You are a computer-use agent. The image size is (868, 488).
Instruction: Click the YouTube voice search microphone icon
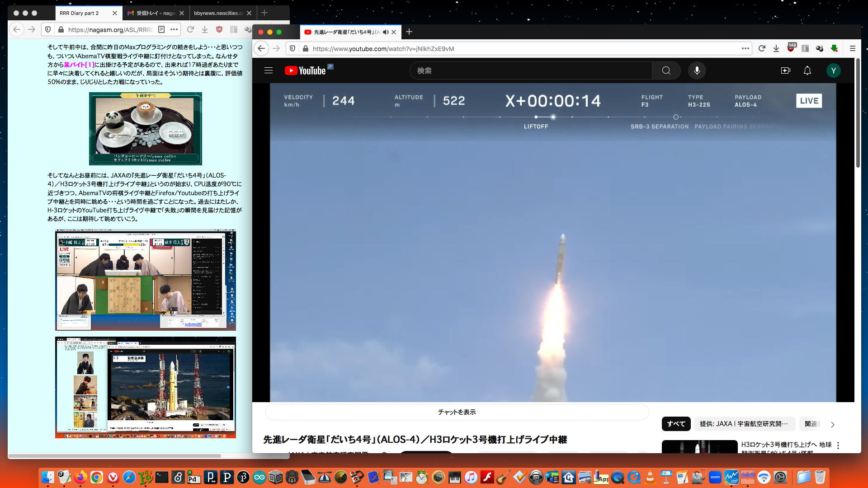pyautogui.click(x=697, y=70)
